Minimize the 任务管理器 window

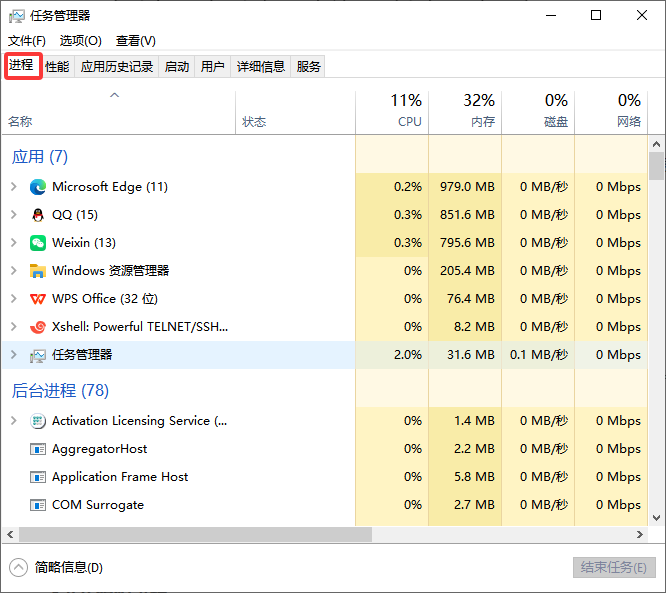(551, 16)
